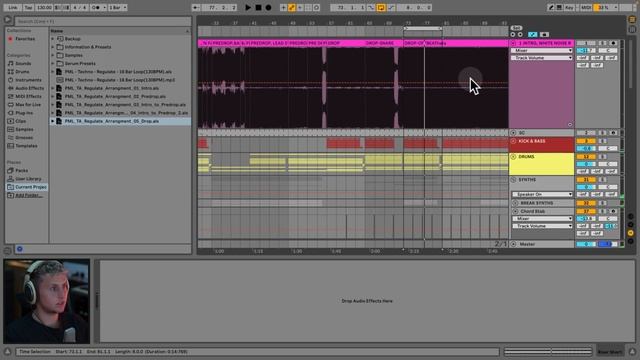Screen dimensions: 640x360
Task: Open Track Volume dropdown on Intro White Noise track
Action: coord(542,58)
